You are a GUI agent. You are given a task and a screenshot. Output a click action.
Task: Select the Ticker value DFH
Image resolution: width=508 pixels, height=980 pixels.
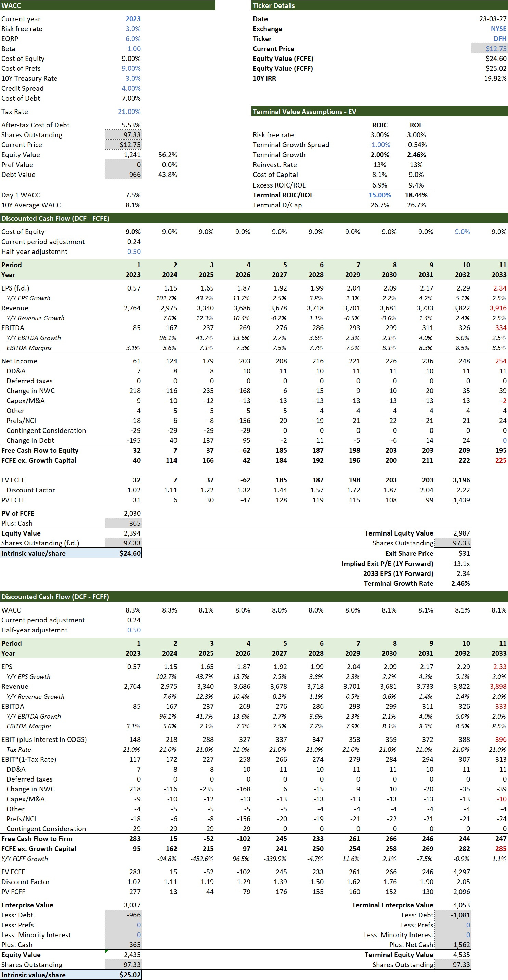[500, 38]
